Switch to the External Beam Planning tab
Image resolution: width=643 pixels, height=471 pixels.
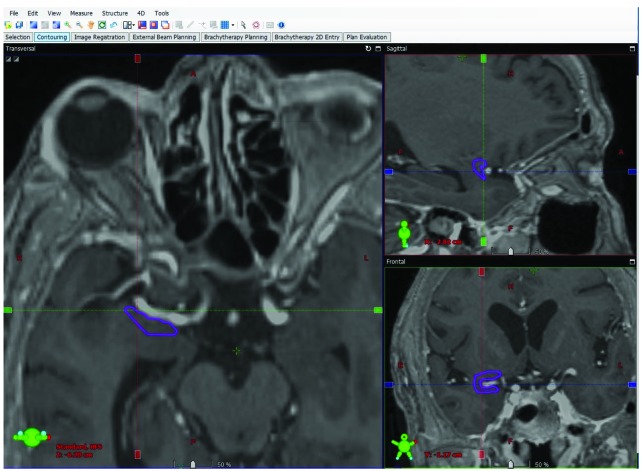coord(164,37)
